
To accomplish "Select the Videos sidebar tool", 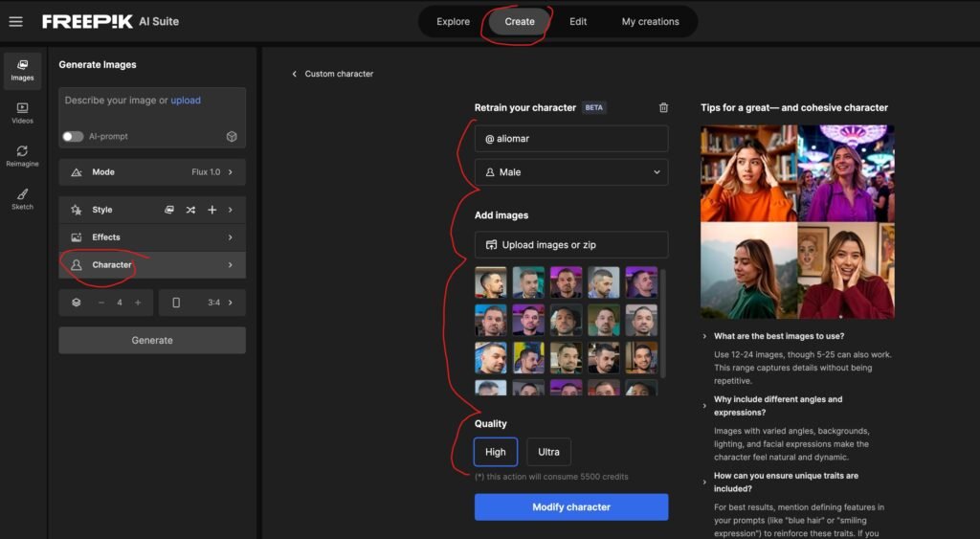I will tap(23, 113).
